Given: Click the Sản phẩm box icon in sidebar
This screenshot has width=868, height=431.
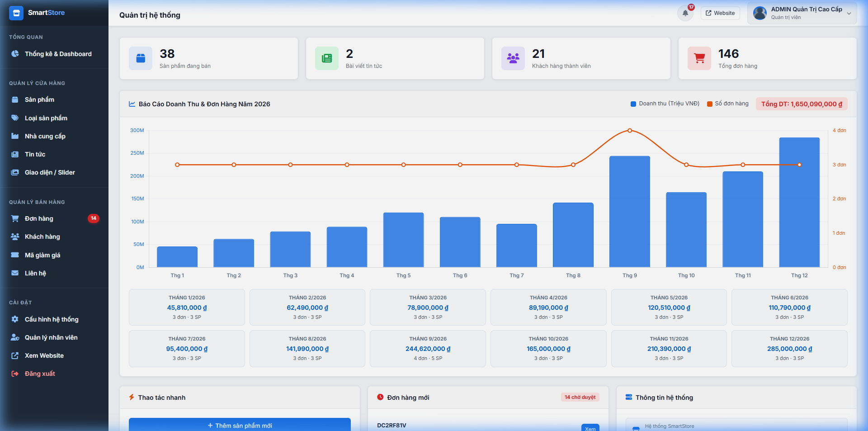Looking at the screenshot, I should coord(15,99).
